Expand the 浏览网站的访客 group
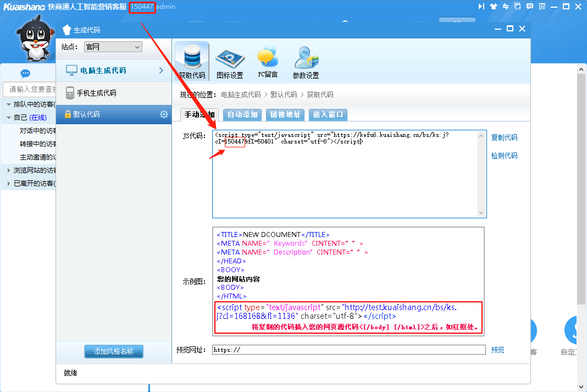Image resolution: width=587 pixels, height=392 pixels. click(x=9, y=170)
